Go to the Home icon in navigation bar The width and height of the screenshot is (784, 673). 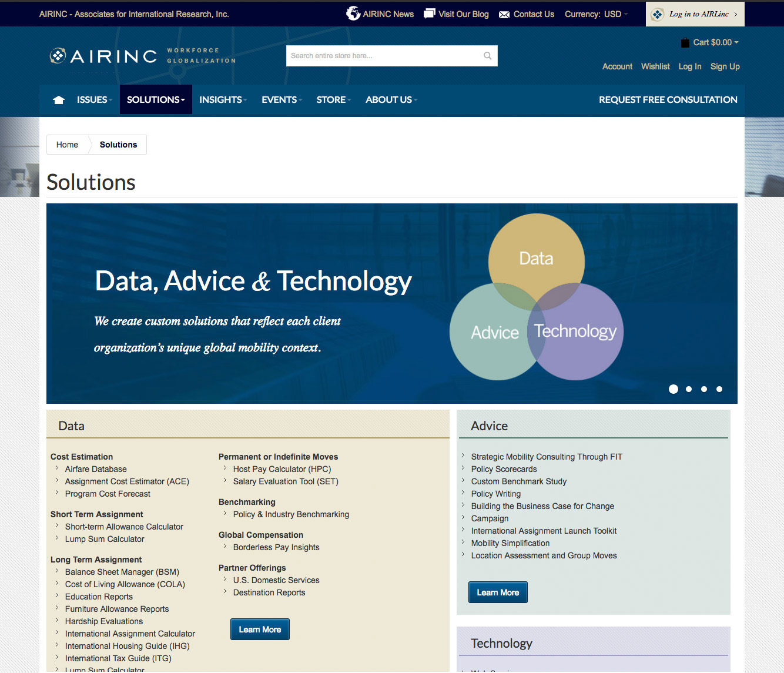(x=59, y=100)
